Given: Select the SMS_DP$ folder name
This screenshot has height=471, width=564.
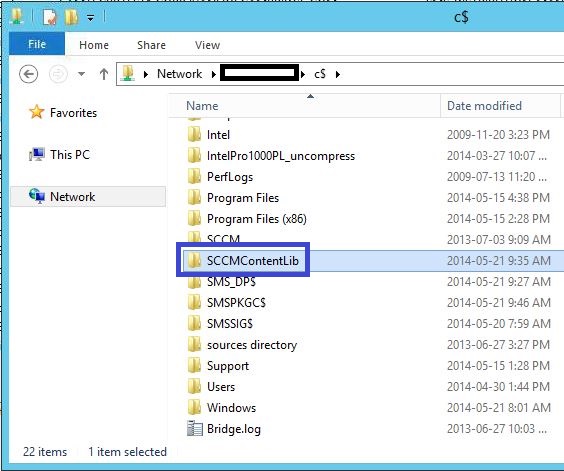Looking at the screenshot, I should tap(231, 282).
